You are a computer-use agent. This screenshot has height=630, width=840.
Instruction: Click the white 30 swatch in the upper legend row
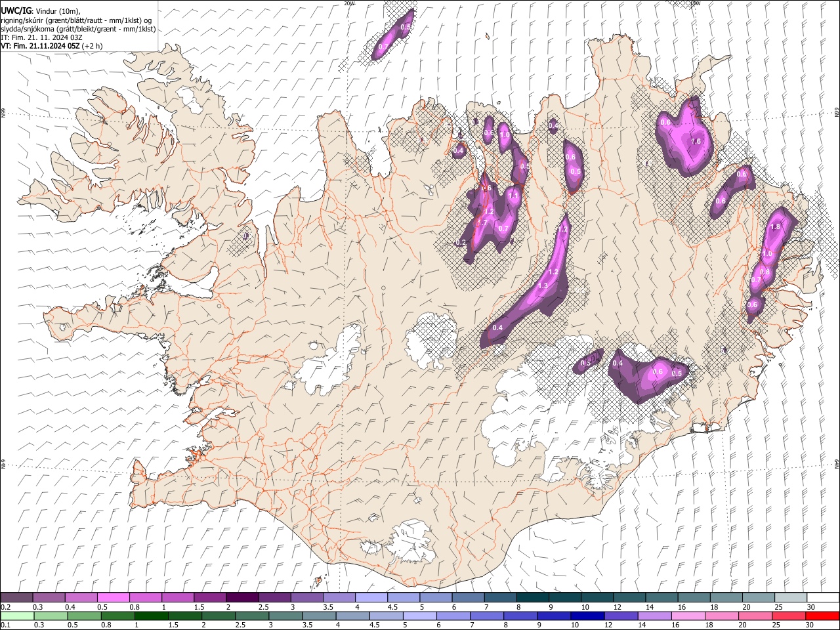tap(823, 597)
